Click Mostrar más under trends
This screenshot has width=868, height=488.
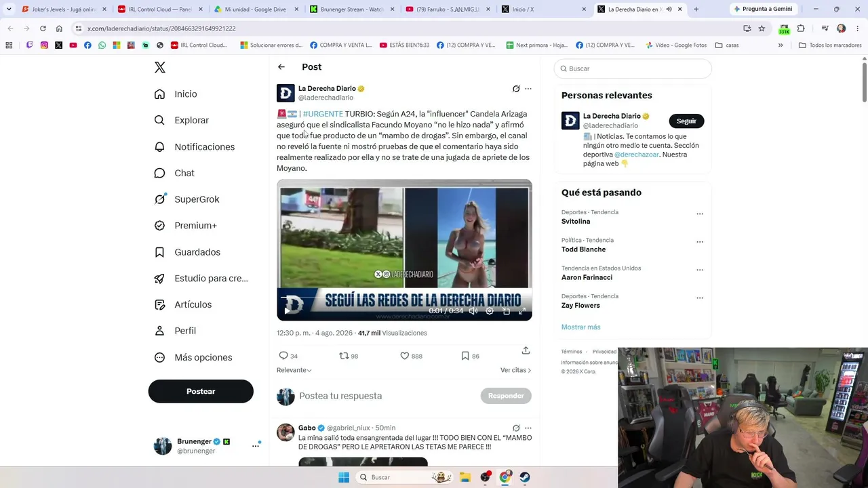(580, 327)
